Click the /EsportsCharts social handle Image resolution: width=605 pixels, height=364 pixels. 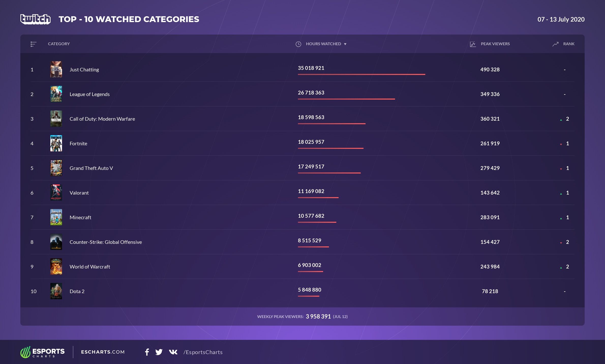(203, 352)
